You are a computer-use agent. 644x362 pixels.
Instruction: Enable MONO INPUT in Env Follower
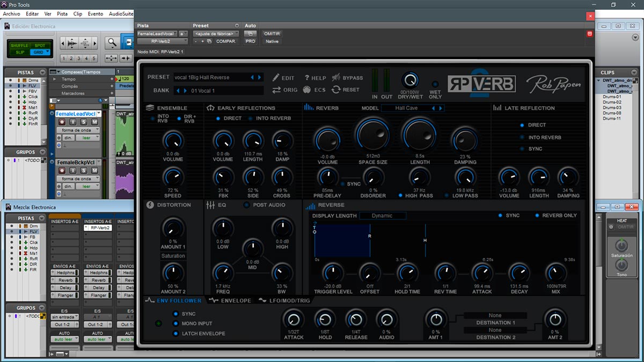(x=175, y=324)
